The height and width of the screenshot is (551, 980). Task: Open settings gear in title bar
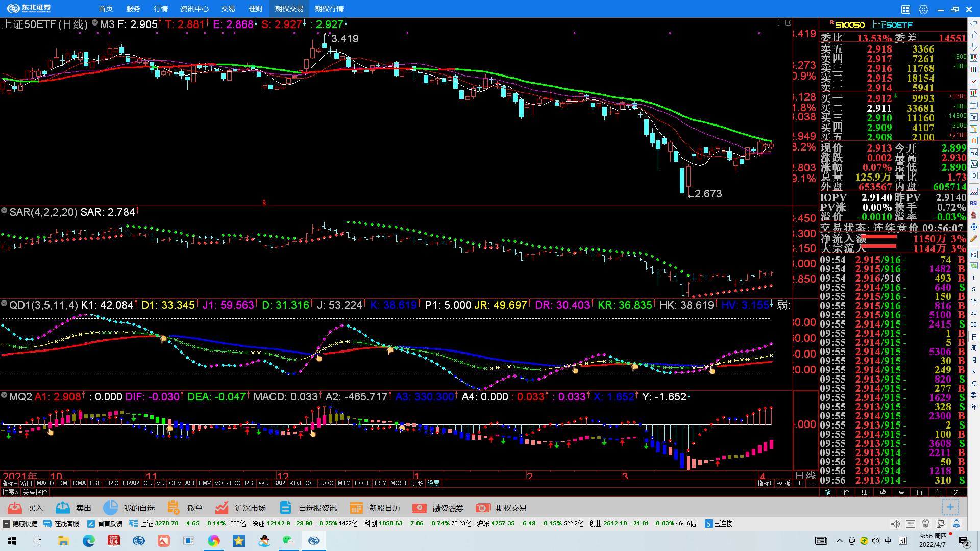coord(923,9)
